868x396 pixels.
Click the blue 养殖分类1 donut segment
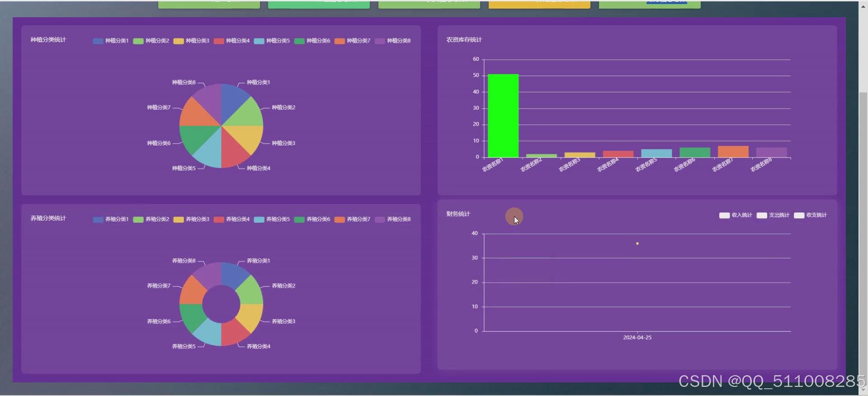[x=233, y=275]
